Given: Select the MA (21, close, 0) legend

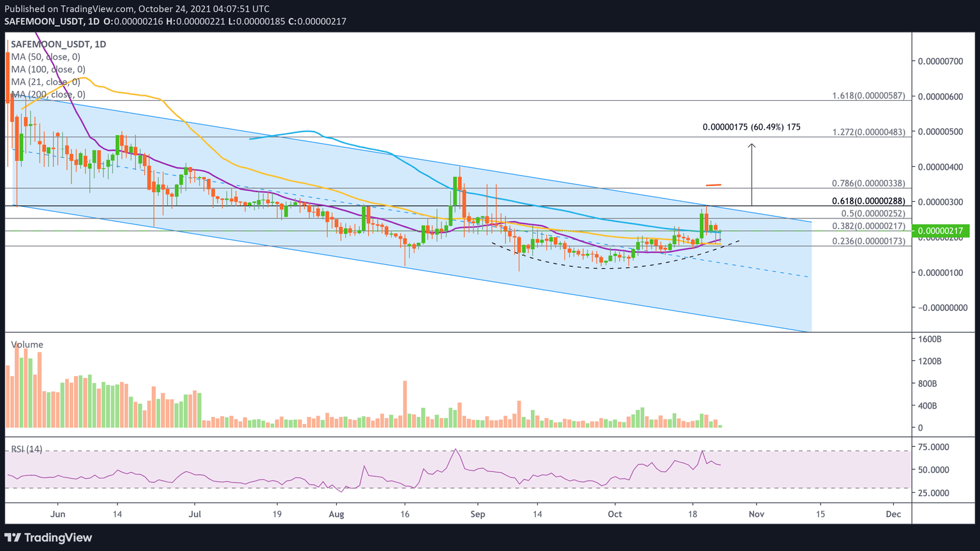Looking at the screenshot, I should point(45,82).
